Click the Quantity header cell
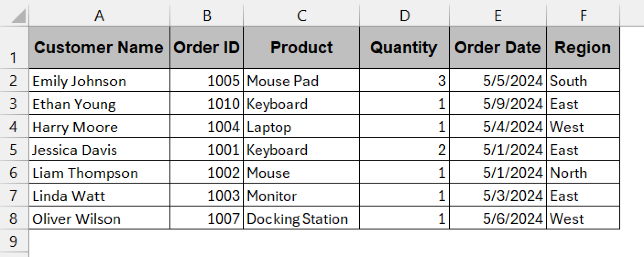This screenshot has height=257, width=644. (404, 47)
